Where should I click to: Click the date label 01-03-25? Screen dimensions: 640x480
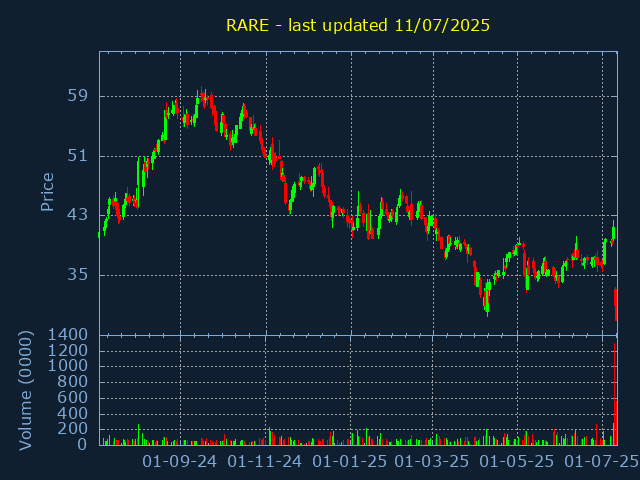coord(432,462)
